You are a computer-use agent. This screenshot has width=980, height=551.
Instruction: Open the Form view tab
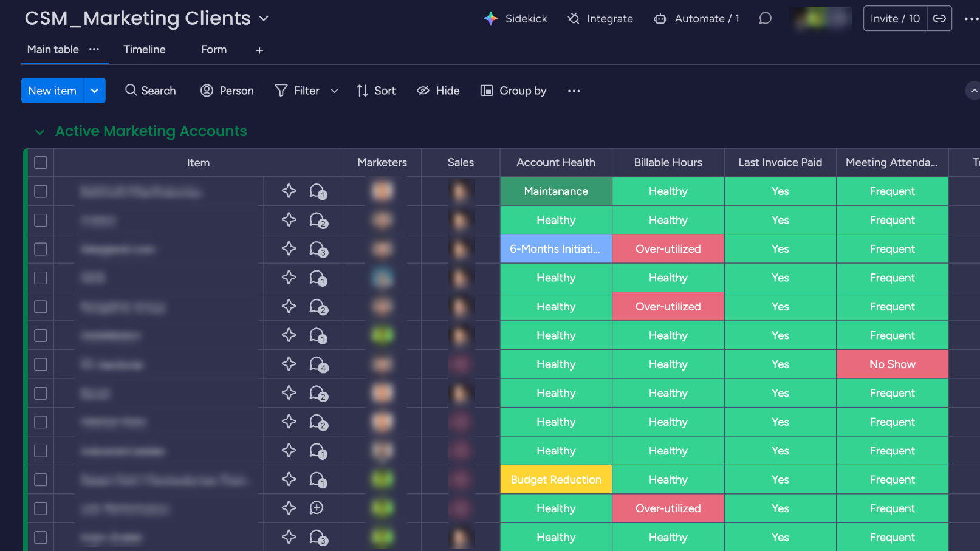pos(214,50)
